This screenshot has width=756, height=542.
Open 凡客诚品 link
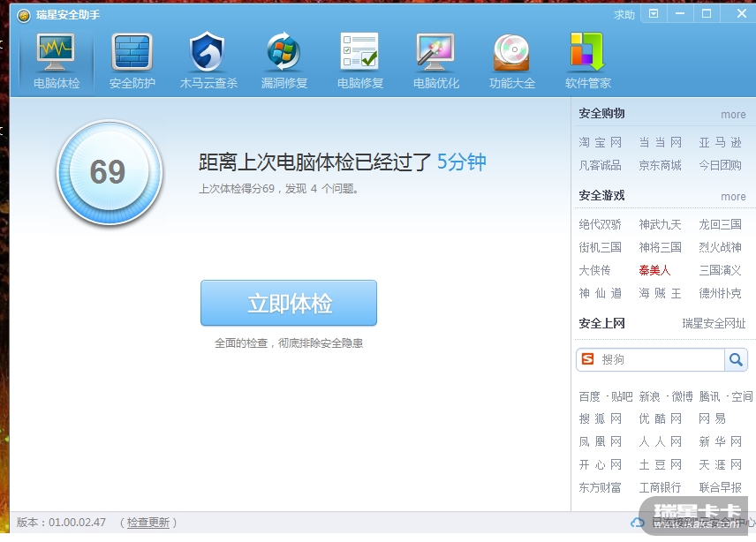click(601, 165)
